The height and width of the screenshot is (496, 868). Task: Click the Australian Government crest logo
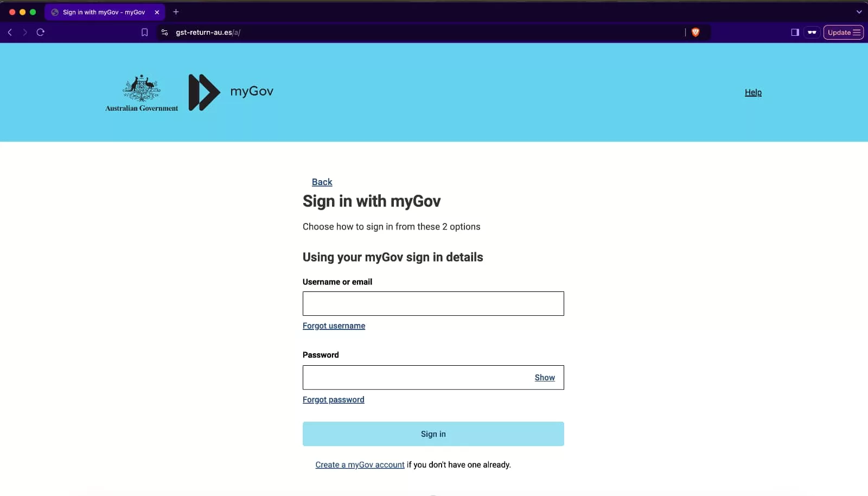(142, 93)
